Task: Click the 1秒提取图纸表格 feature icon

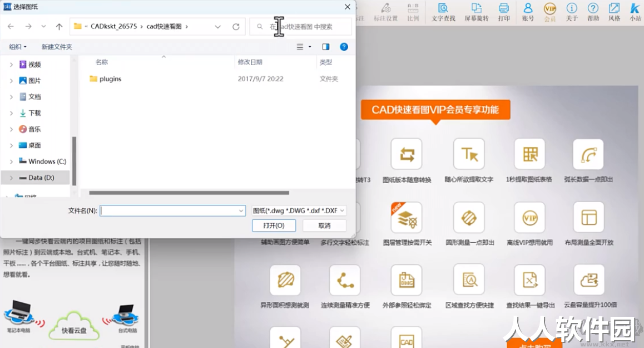Action: click(x=530, y=154)
